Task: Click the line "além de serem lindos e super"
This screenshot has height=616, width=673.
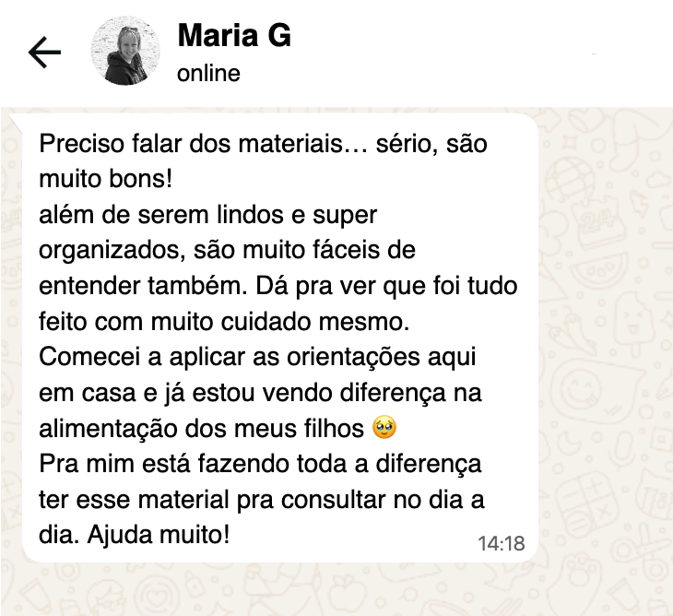Action: point(208,216)
